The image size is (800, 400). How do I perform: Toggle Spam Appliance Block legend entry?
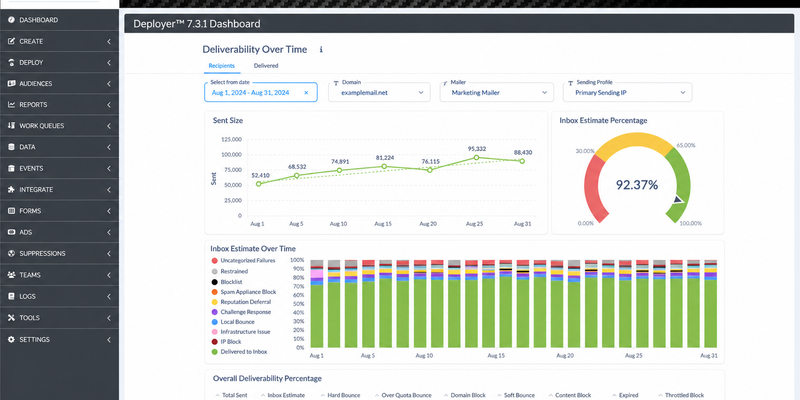243,292
